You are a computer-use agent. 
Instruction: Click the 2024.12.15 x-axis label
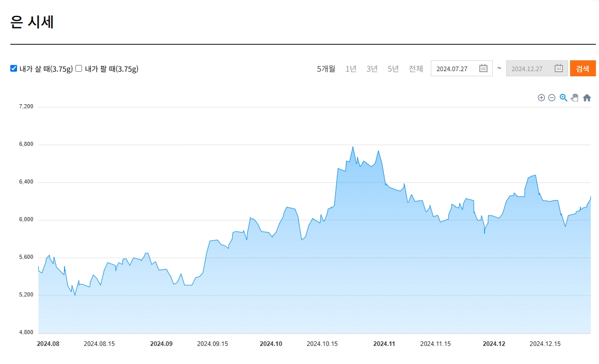[545, 344]
